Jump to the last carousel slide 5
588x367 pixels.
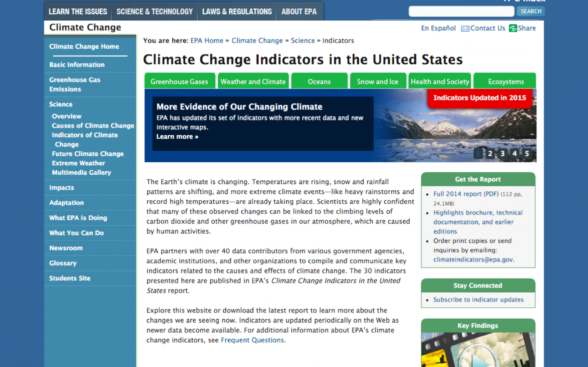coord(527,154)
